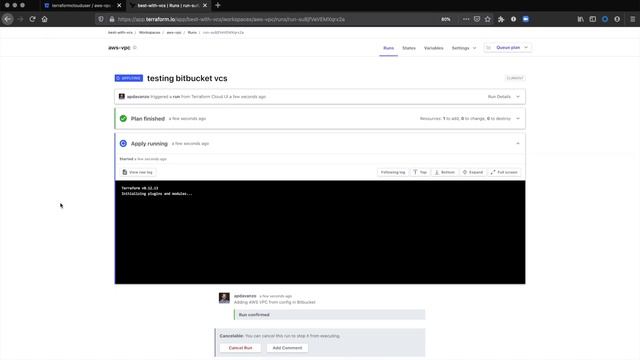This screenshot has height=360, width=640.
Task: Open the extensions puzzle-piece icon
Action: click(501, 19)
